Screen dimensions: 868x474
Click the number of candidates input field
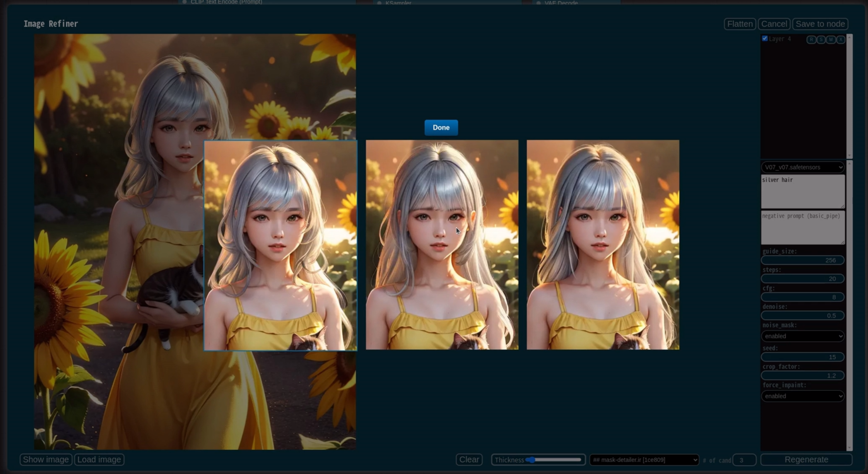744,460
